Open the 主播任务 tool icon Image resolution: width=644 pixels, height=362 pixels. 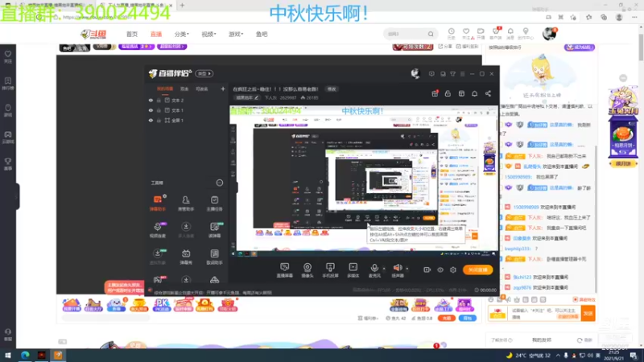214,203
